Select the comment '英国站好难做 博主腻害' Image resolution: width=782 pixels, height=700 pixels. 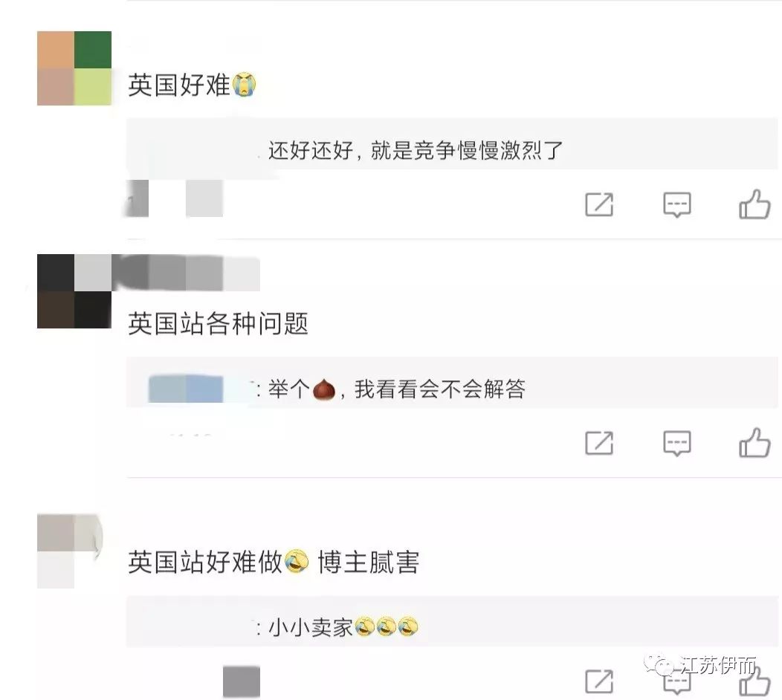coord(274,562)
